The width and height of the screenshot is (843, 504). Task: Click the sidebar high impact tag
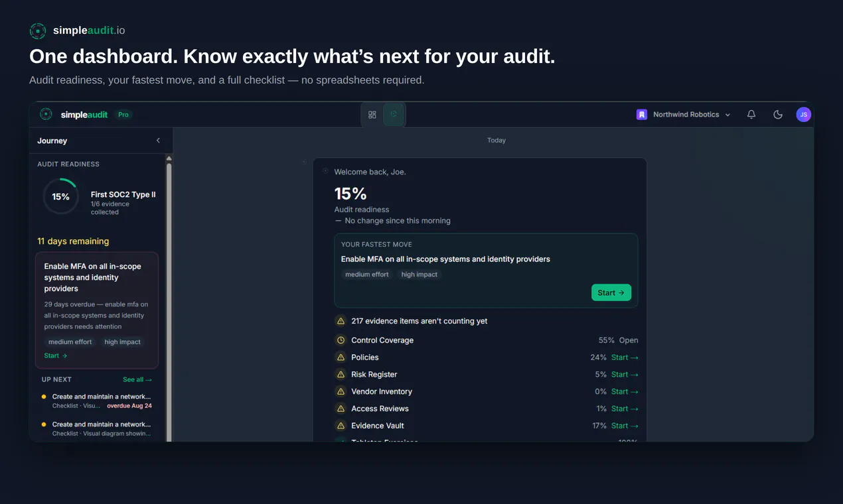coord(123,342)
